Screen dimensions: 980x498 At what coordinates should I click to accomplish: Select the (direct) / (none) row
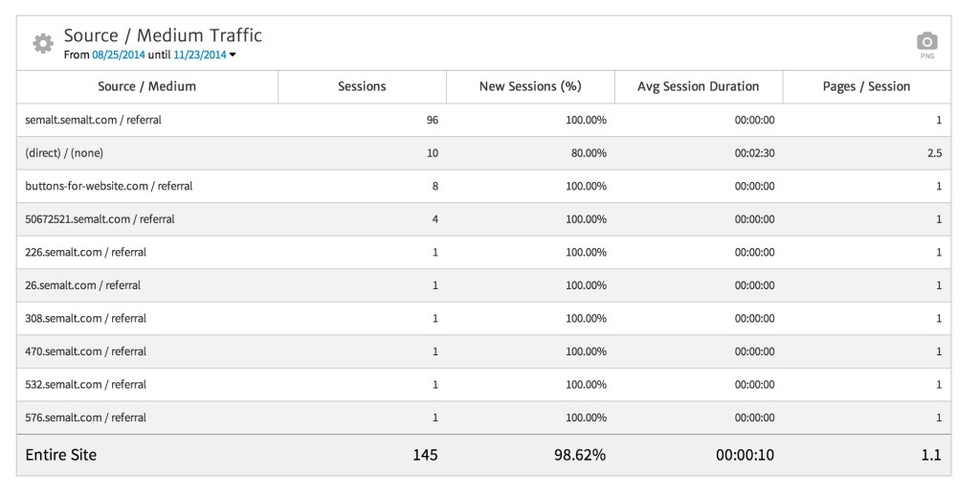click(x=64, y=153)
